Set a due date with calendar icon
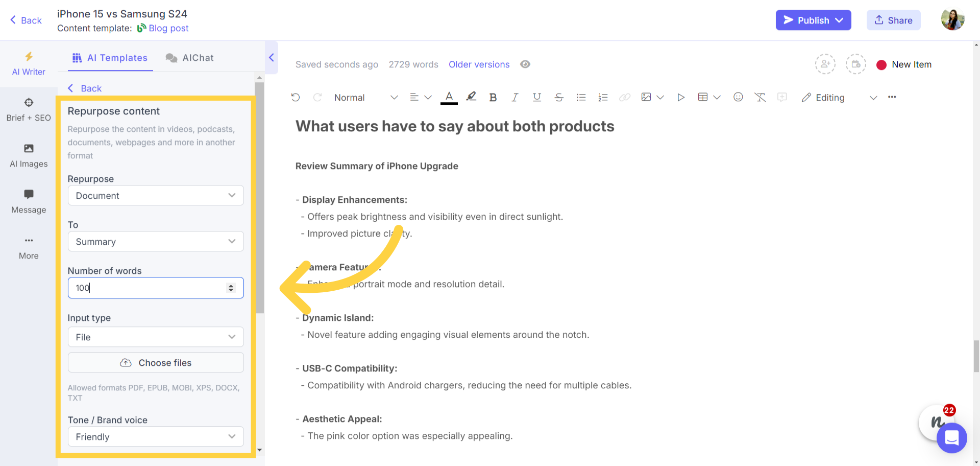The height and width of the screenshot is (466, 980). 856,64
